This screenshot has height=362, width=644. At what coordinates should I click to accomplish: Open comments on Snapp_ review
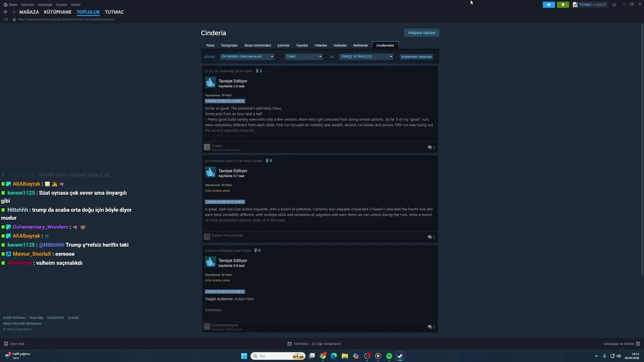[x=431, y=147]
